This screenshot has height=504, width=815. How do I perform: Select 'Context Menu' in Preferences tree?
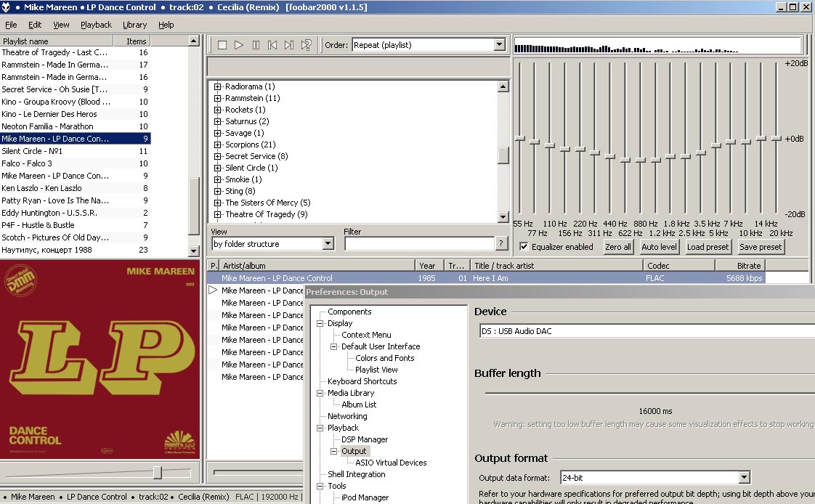pyautogui.click(x=366, y=335)
